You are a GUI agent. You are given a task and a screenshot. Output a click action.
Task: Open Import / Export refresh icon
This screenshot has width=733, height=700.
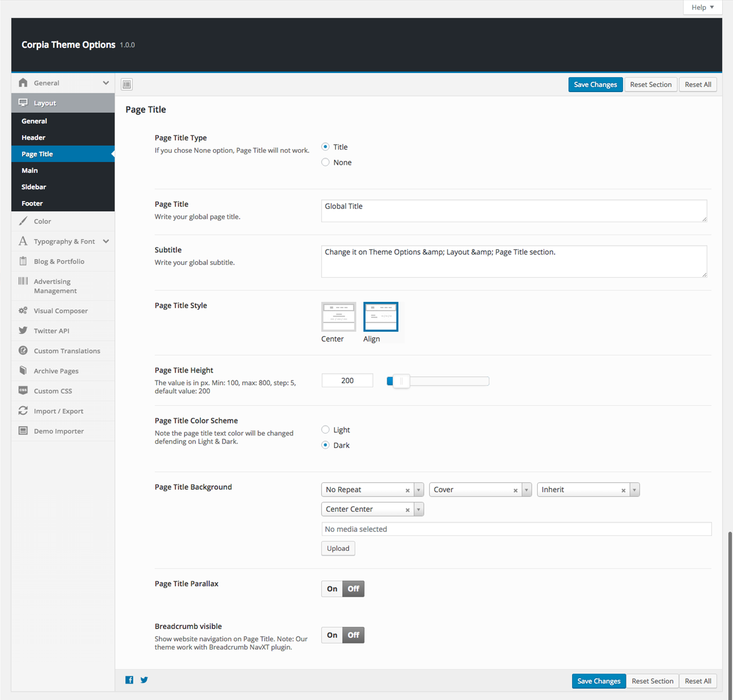tap(23, 411)
